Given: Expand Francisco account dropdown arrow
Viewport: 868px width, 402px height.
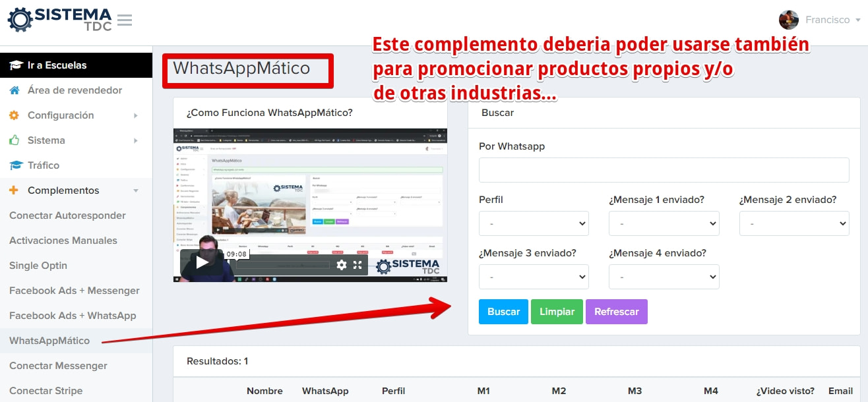Looking at the screenshot, I should click(x=858, y=20).
